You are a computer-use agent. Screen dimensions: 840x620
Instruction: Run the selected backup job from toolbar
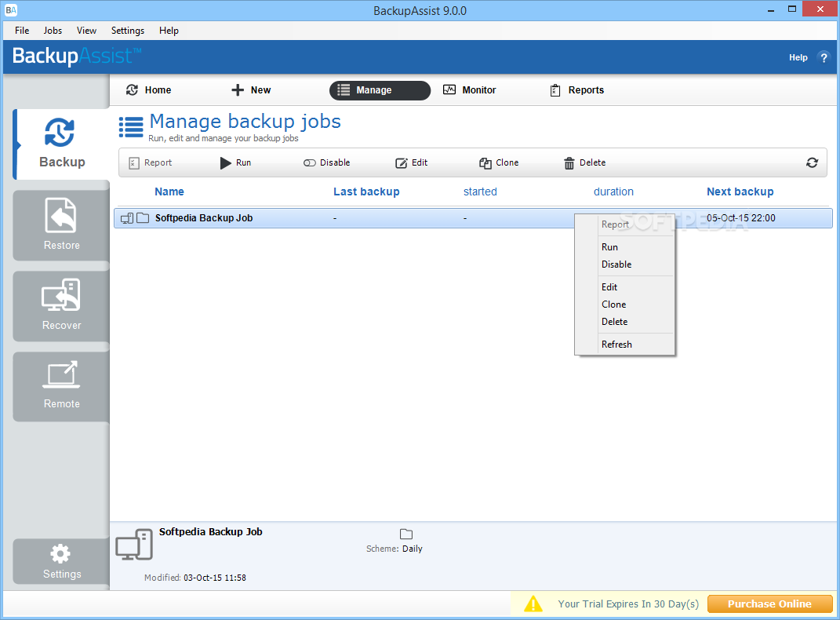[236, 162]
